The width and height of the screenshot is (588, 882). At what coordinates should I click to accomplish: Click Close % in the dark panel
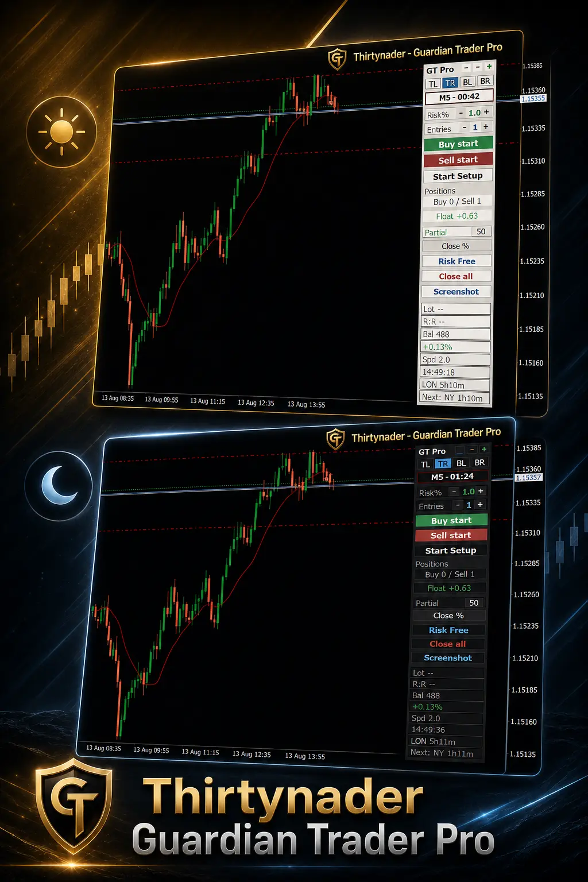[449, 616]
